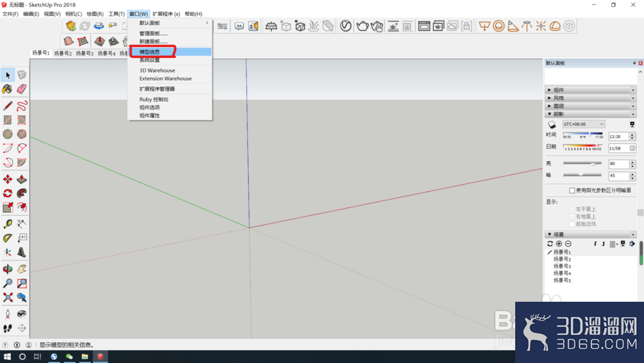Viewport: 644px width, 363px height.
Task: Select the arrow Select tool
Action: tap(7, 75)
